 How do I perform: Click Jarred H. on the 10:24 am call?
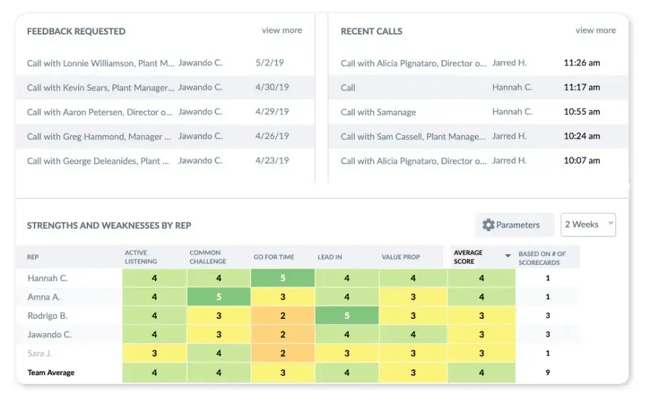point(509,136)
